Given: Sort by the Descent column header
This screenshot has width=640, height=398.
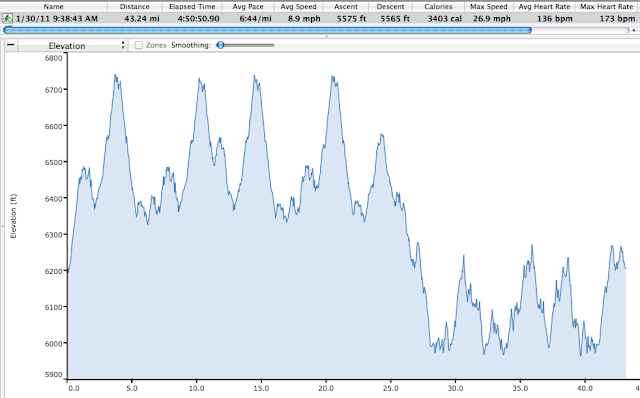Looking at the screenshot, I should click(x=390, y=7).
